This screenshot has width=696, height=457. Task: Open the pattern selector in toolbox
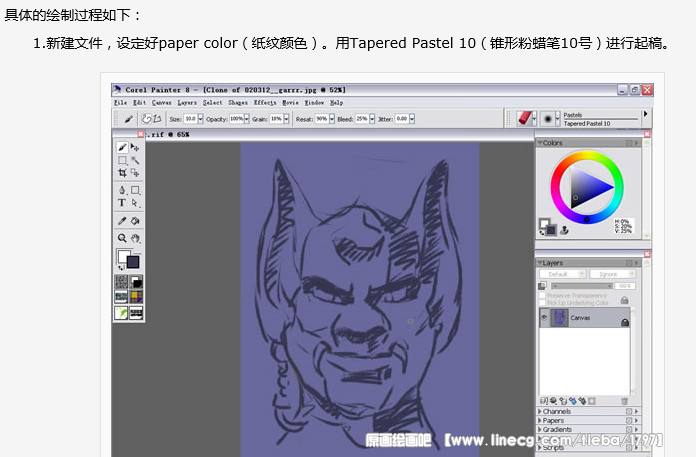click(x=121, y=297)
